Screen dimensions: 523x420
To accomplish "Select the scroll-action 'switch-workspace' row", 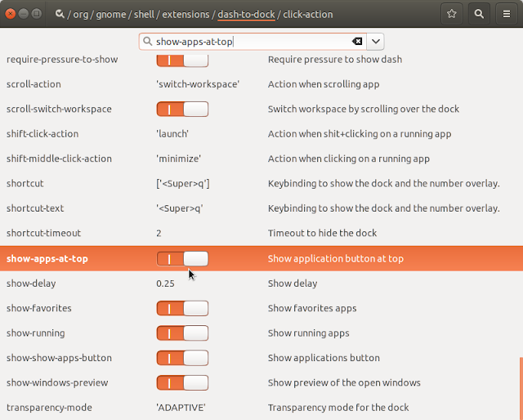I will tap(261, 84).
